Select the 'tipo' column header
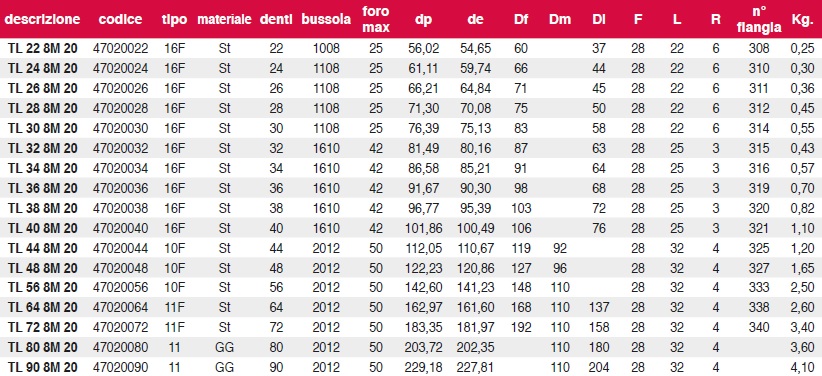The width and height of the screenshot is (822, 376). pos(174,20)
